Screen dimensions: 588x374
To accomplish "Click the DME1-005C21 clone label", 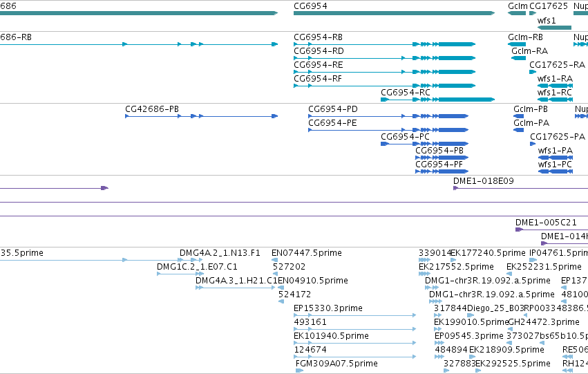I will tap(546, 223).
